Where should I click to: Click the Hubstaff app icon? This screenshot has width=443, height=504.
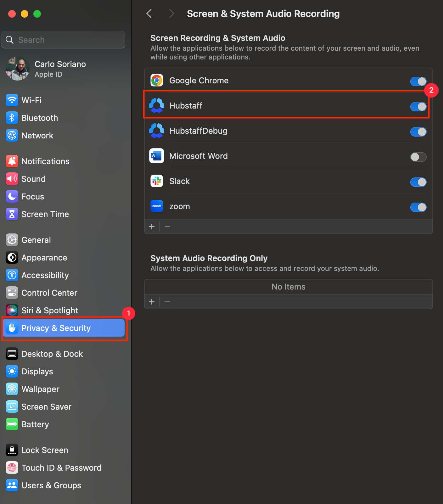click(157, 106)
